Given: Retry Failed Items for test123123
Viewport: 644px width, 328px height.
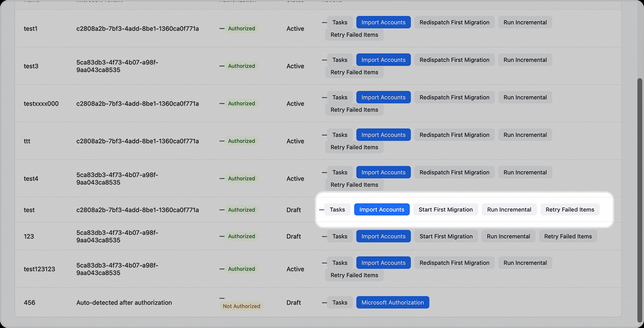Looking at the screenshot, I should click(x=354, y=275).
